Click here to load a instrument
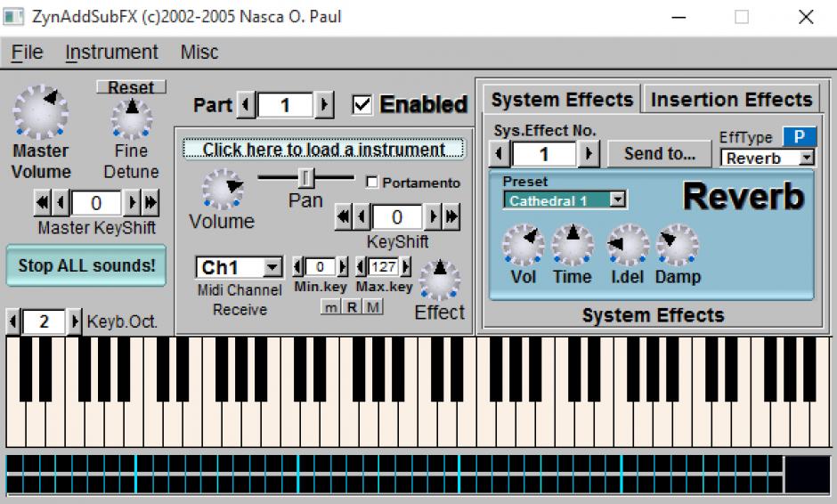The height and width of the screenshot is (504, 837). (x=323, y=149)
